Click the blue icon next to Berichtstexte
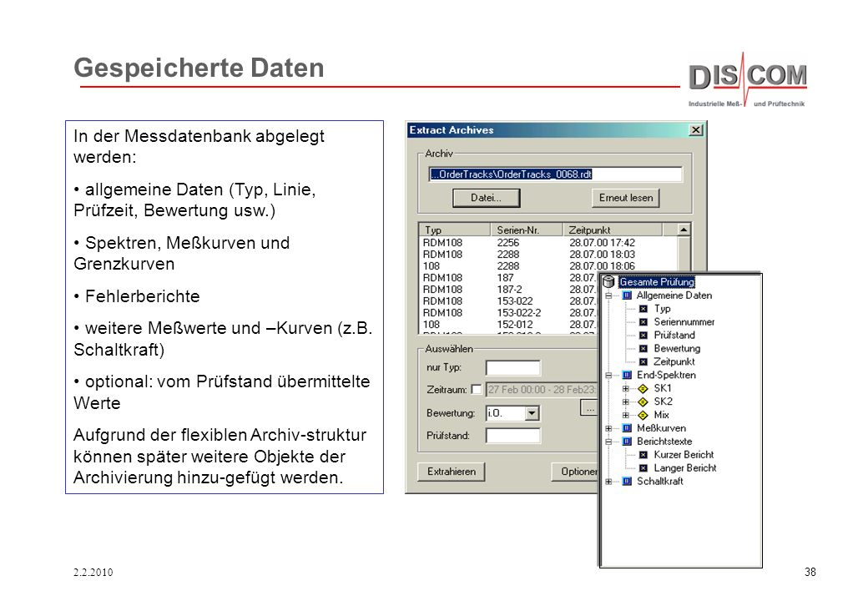The image size is (868, 601). click(627, 441)
